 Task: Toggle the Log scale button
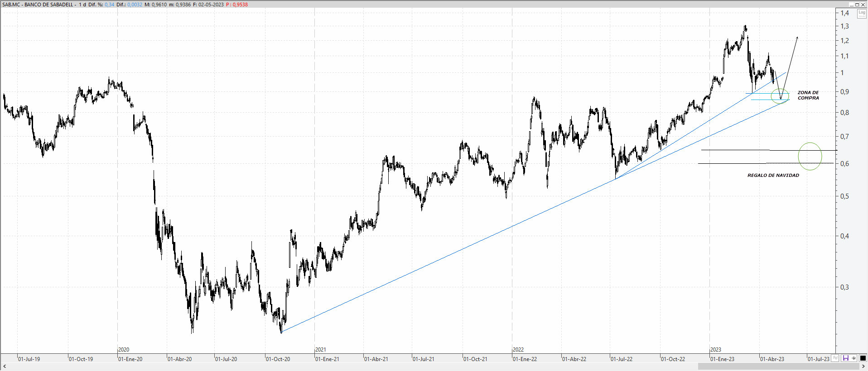[x=861, y=14]
